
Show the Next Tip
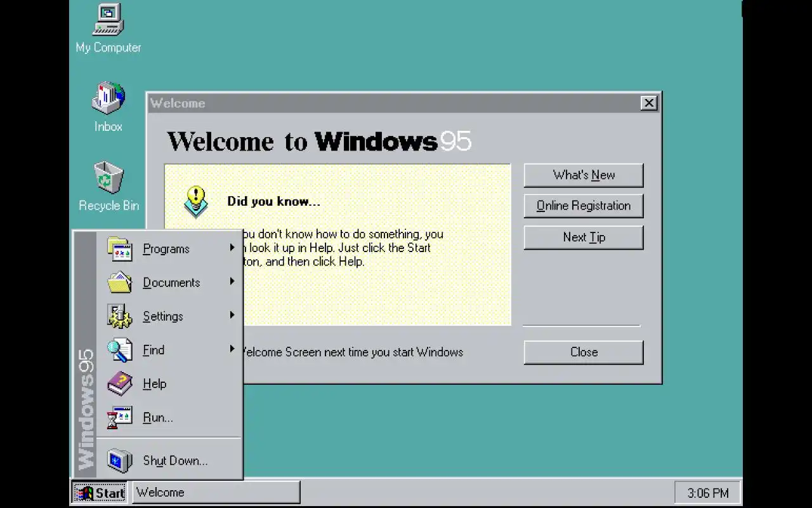click(584, 237)
